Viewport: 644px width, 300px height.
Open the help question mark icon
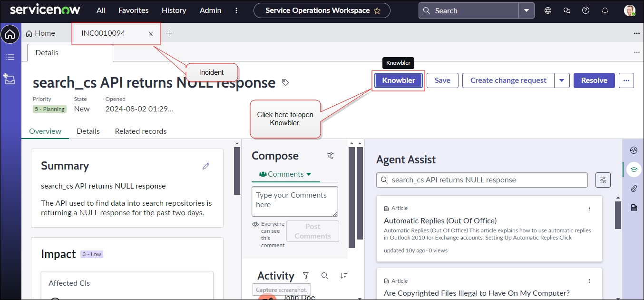click(x=586, y=10)
